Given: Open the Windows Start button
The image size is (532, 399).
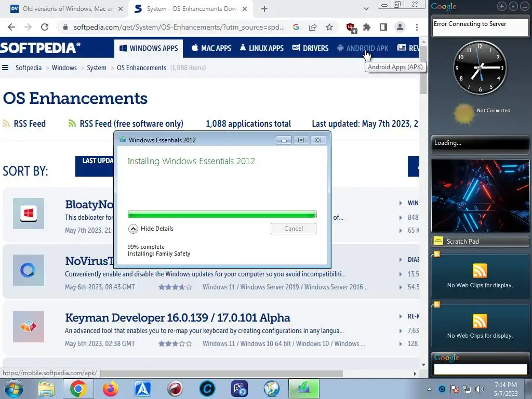Looking at the screenshot, I should pos(14,389).
